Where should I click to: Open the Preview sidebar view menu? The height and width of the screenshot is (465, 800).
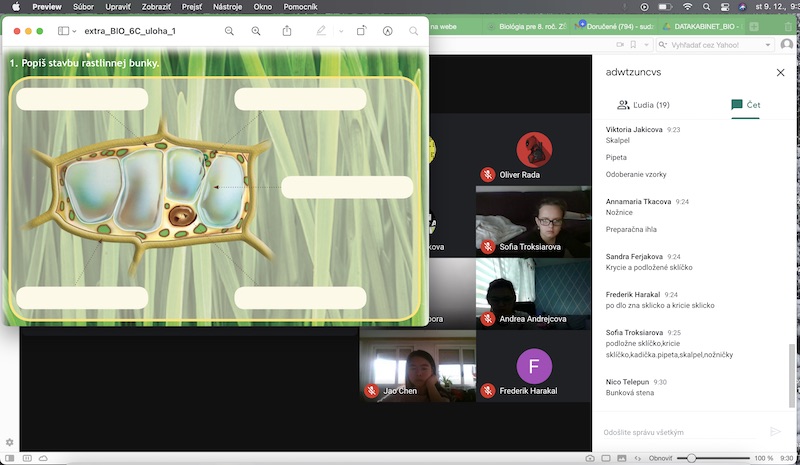click(x=67, y=31)
